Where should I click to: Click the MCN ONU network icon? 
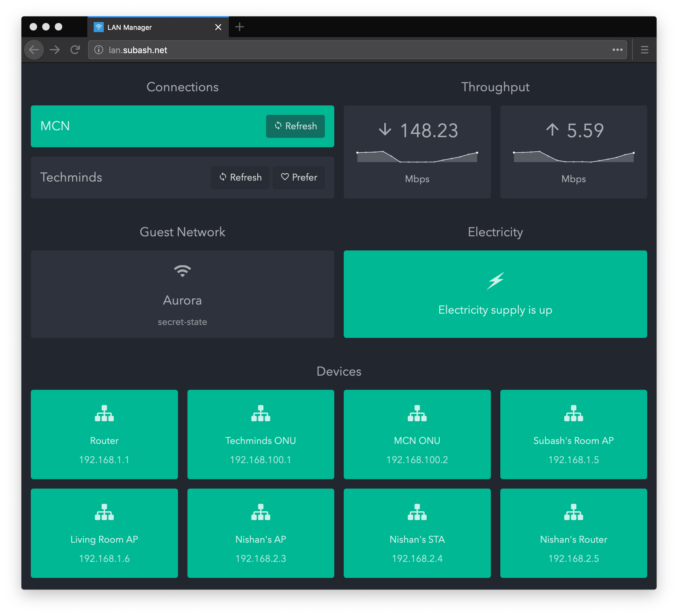point(417,413)
